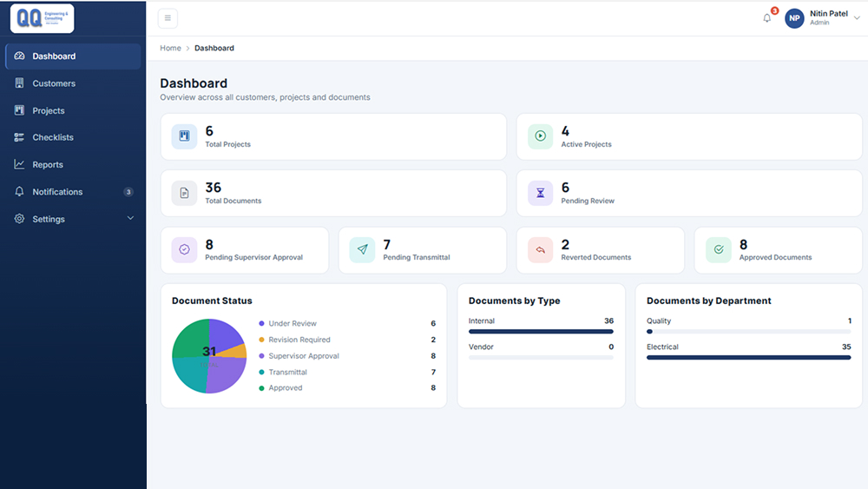Click the Pending Transmittal paper plane icon

point(363,250)
